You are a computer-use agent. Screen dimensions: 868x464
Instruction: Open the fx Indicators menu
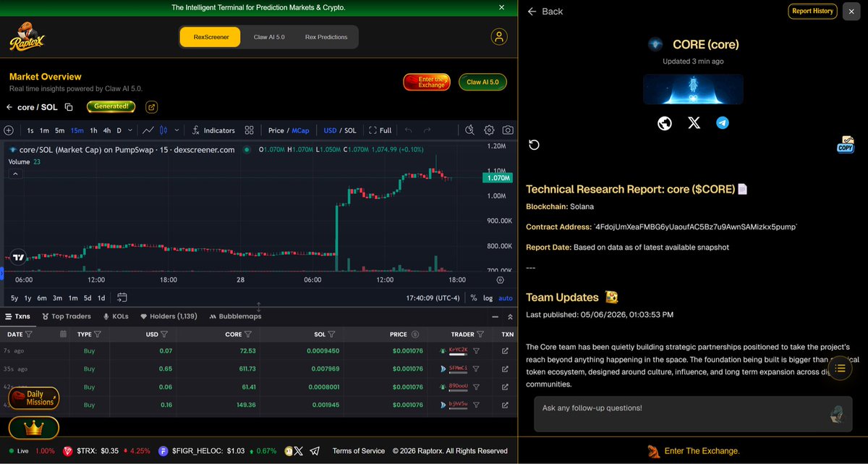[213, 130]
